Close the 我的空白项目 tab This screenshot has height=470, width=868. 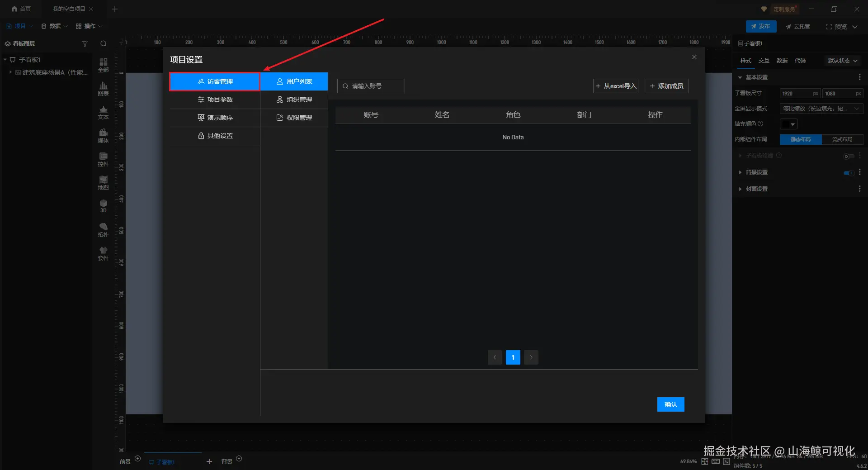(91, 9)
